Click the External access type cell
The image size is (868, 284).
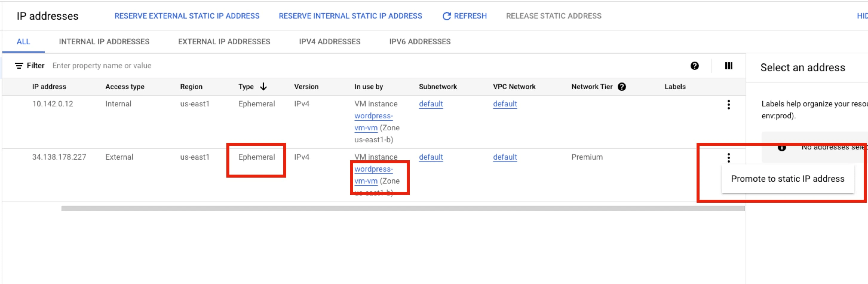point(119,157)
